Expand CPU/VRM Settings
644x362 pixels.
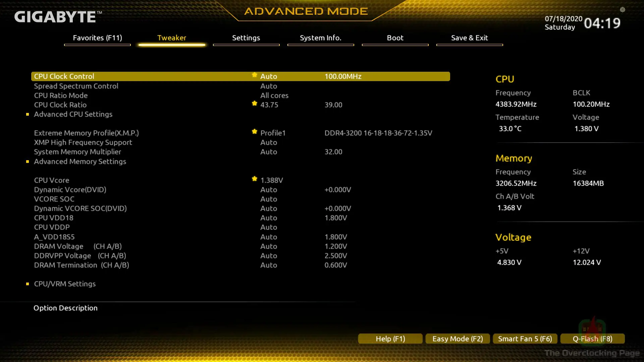[65, 284]
